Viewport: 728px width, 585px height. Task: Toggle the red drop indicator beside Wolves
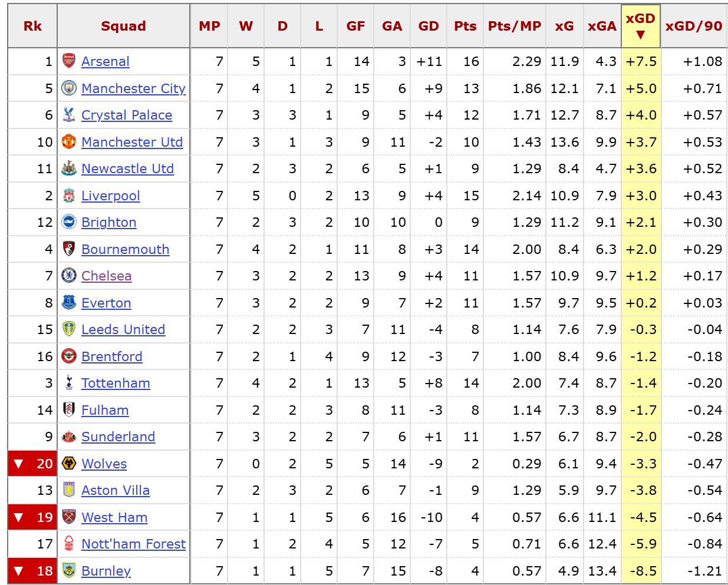click(19, 464)
